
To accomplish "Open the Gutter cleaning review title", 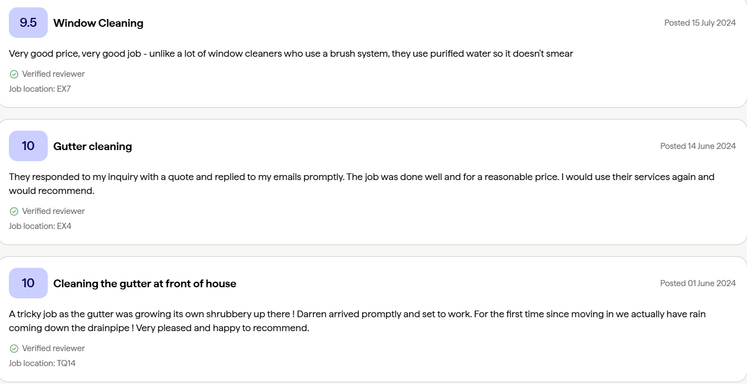I will (x=92, y=146).
